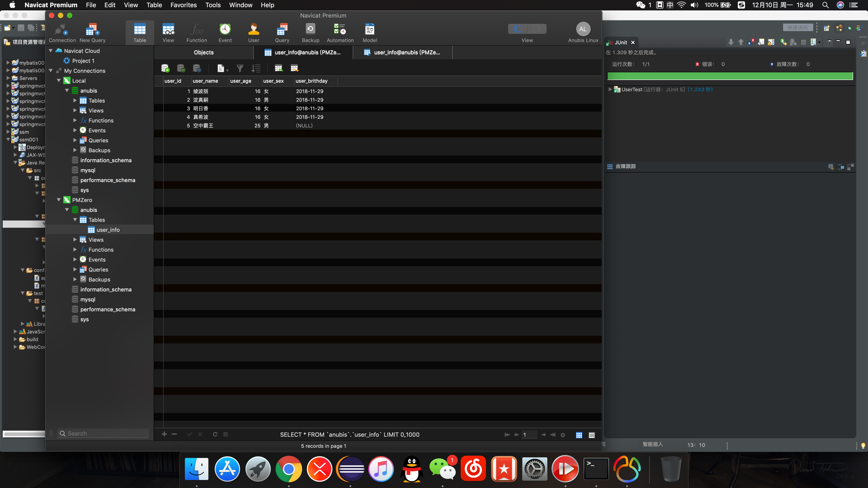868x488 pixels.
Task: Switch to the Objects tab
Action: (x=203, y=52)
